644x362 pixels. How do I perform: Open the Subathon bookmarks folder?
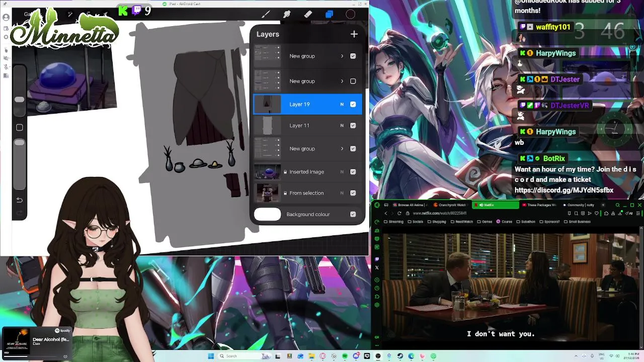click(526, 222)
